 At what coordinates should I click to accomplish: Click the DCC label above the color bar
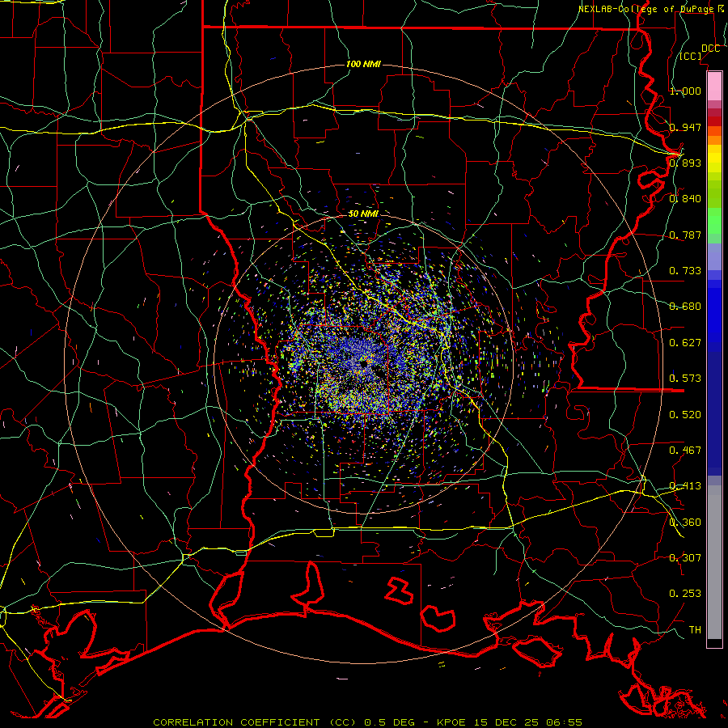[710, 49]
